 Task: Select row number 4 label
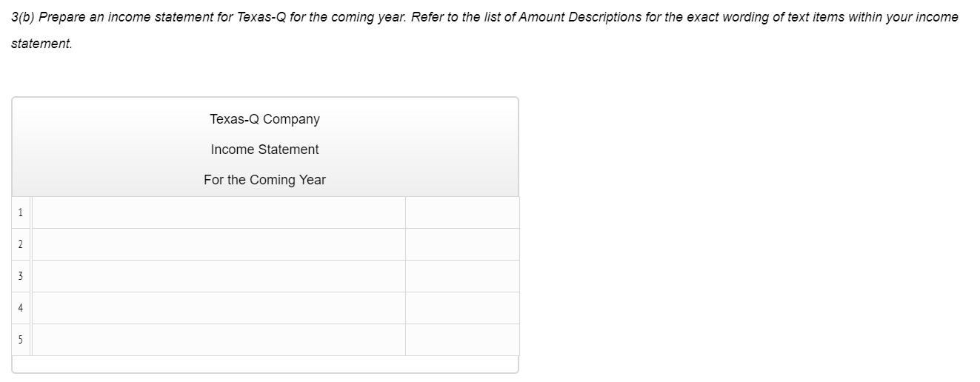21,308
